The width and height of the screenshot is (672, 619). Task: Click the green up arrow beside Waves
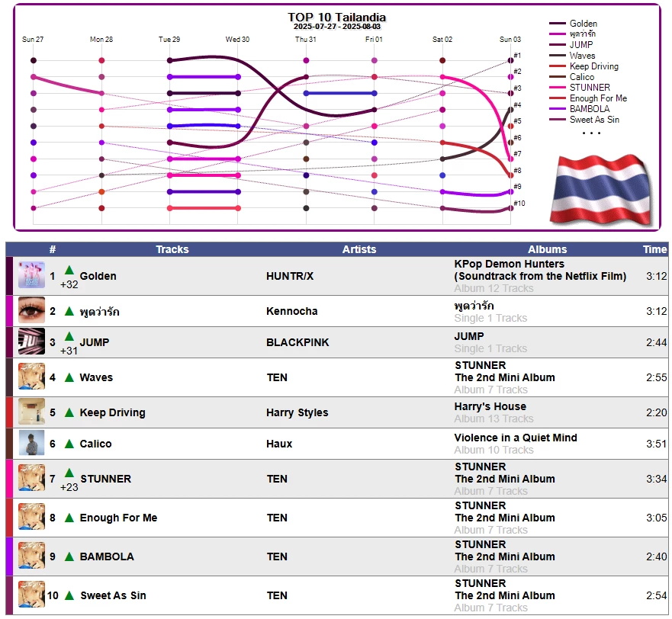(x=69, y=377)
